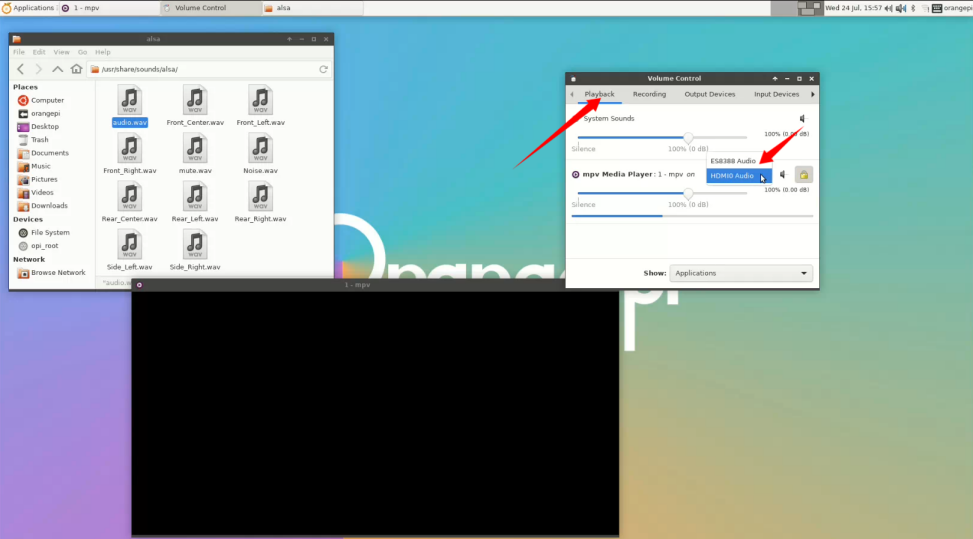This screenshot has height=539, width=973.
Task: Switch to the 1 - mpv taskbar button
Action: pos(109,8)
